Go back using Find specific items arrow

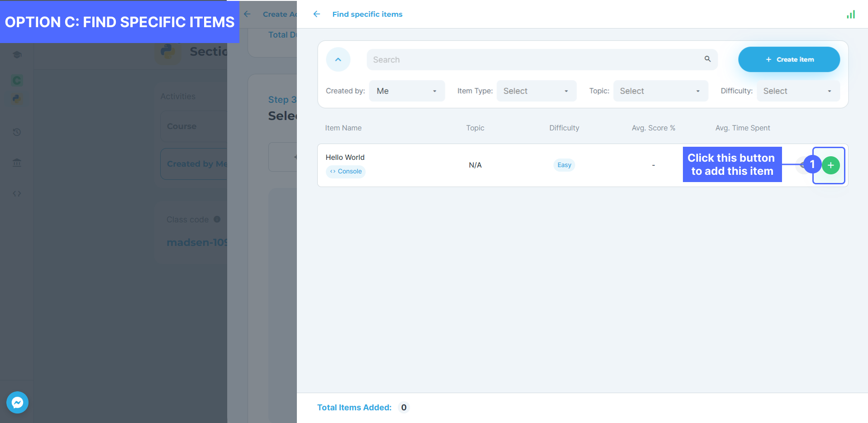(x=317, y=14)
